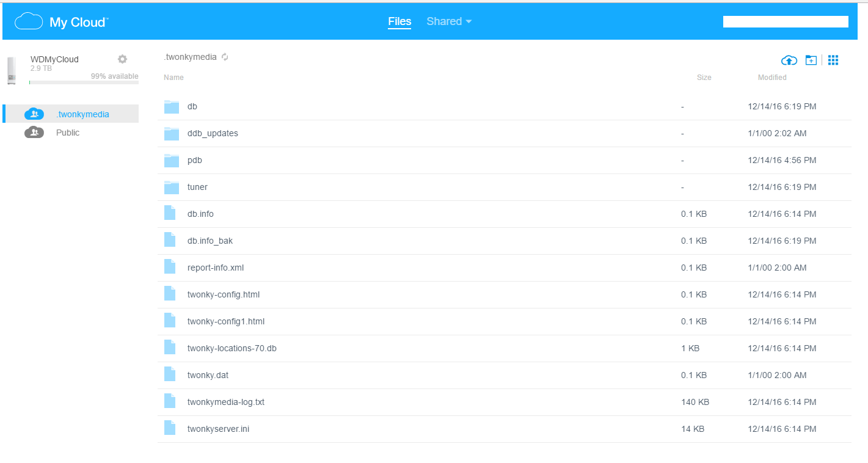The image size is (868, 463).
Task: Click the ddb_updates folder icon
Action: (172, 133)
